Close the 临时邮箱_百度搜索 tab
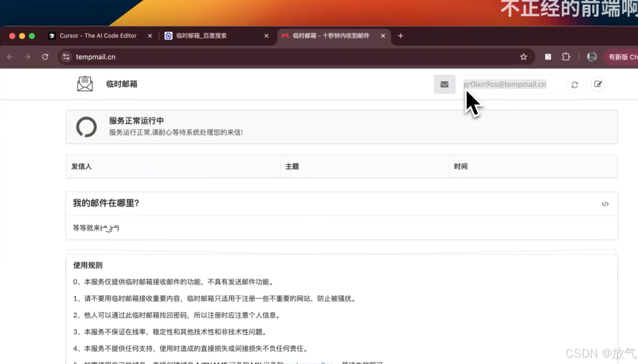Image resolution: width=638 pixels, height=364 pixels. click(266, 36)
